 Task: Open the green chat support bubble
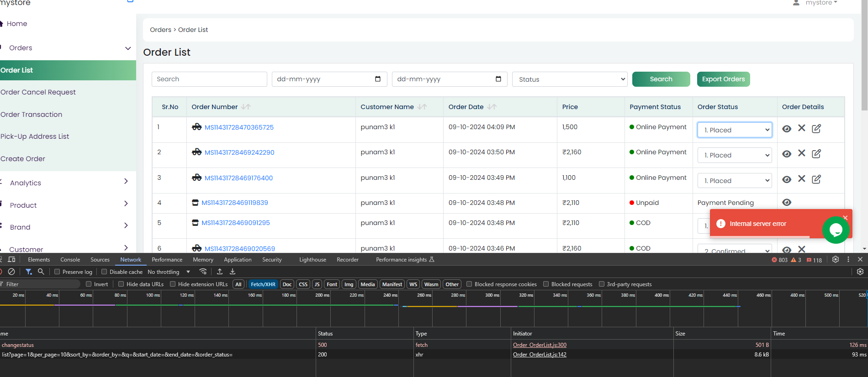pos(836,230)
